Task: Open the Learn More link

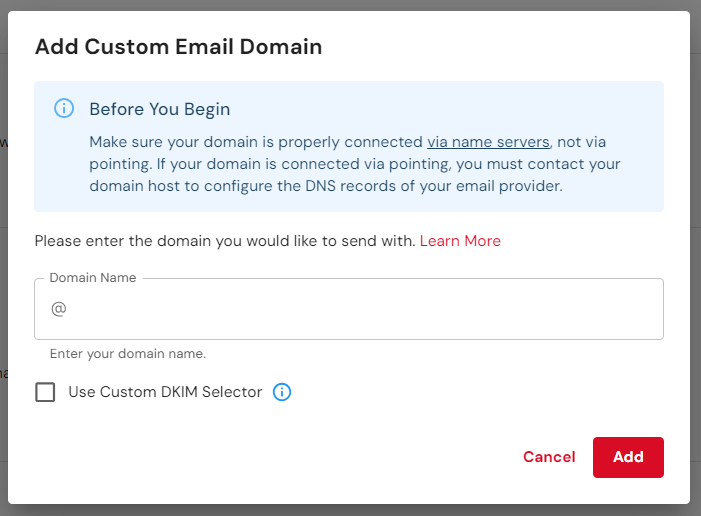Action: (460, 241)
